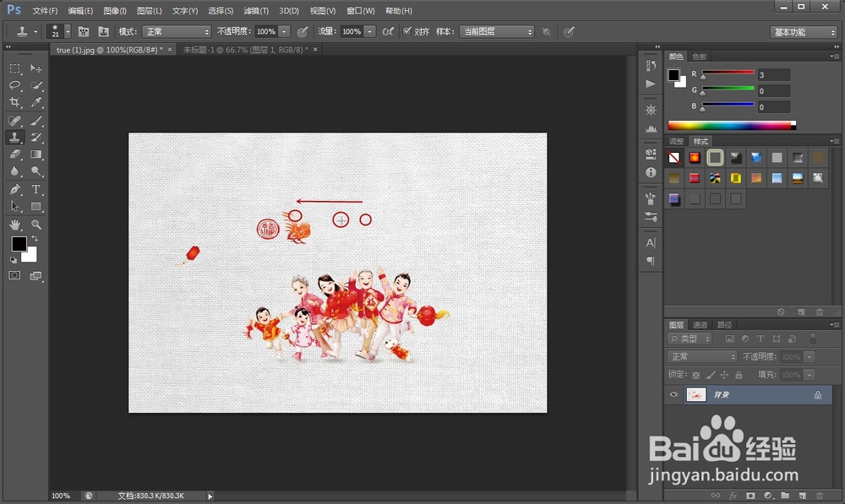
Task: Select the 背景 layer thumbnail
Action: pos(695,395)
